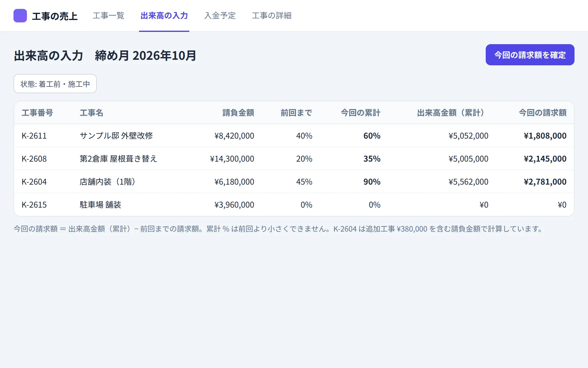The height and width of the screenshot is (368, 588).
Task: Open 駐車場 舗装 project name
Action: click(100, 205)
